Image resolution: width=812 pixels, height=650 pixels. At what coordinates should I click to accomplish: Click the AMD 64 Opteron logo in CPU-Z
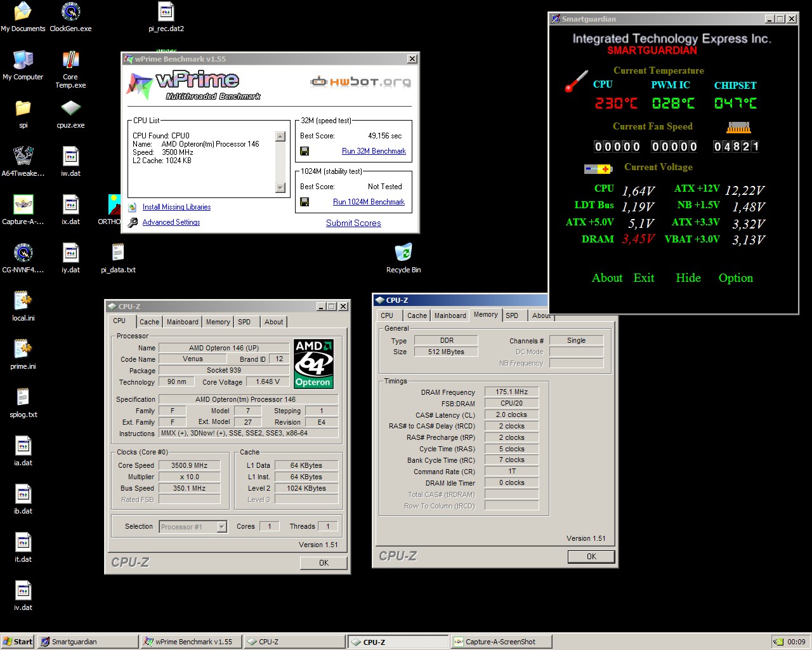click(x=313, y=364)
